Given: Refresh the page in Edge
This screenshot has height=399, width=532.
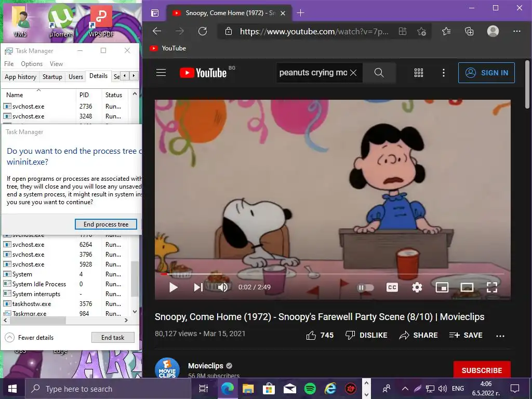Looking at the screenshot, I should [203, 31].
